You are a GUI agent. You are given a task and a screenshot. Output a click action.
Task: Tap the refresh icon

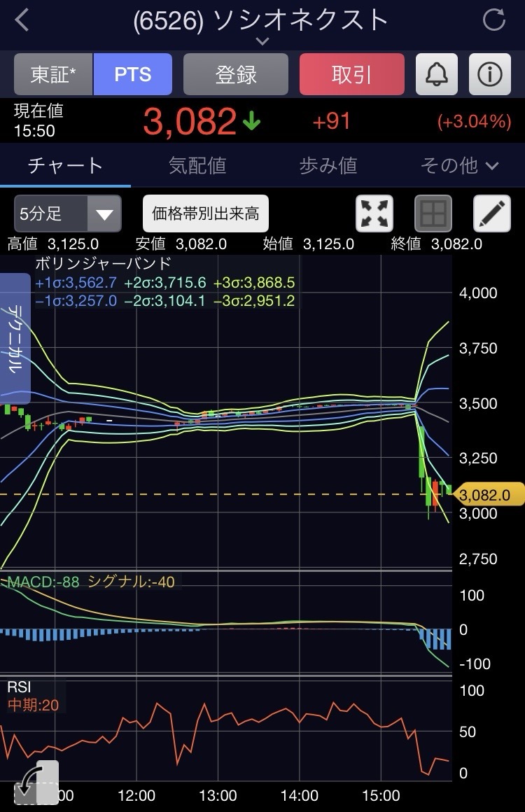pyautogui.click(x=493, y=20)
